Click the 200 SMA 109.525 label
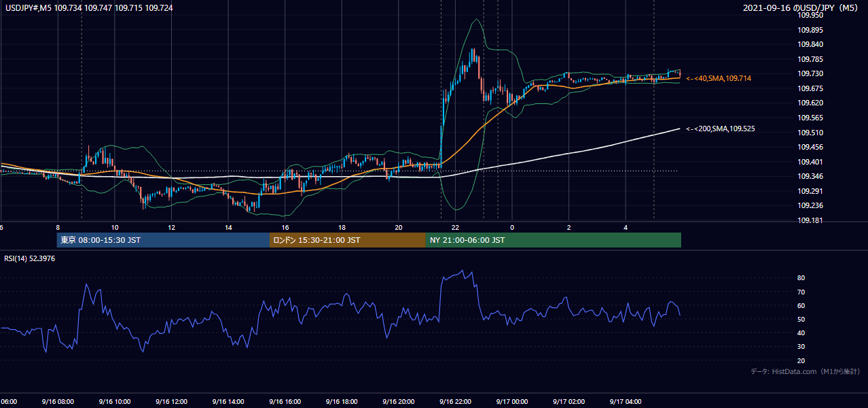Viewport: 868px width, 408px height. click(x=720, y=129)
